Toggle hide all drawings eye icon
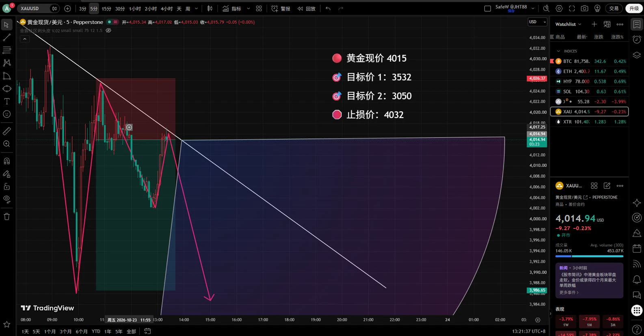The width and height of the screenshot is (644, 336). pyautogui.click(x=7, y=199)
